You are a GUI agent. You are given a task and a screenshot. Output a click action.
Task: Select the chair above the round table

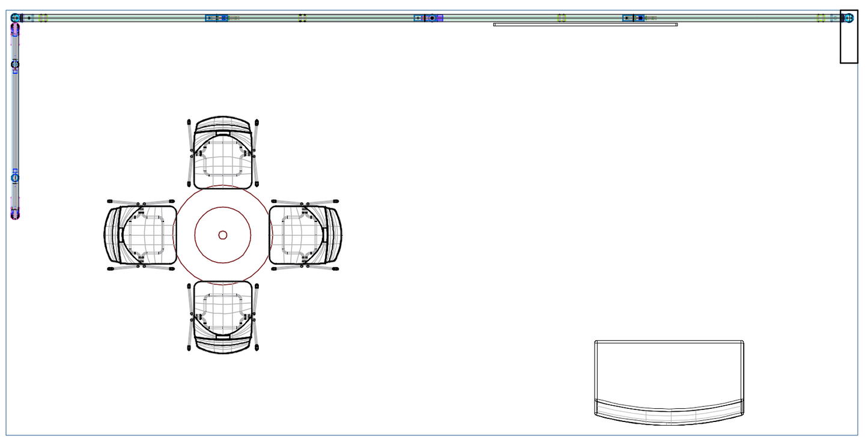point(223,153)
